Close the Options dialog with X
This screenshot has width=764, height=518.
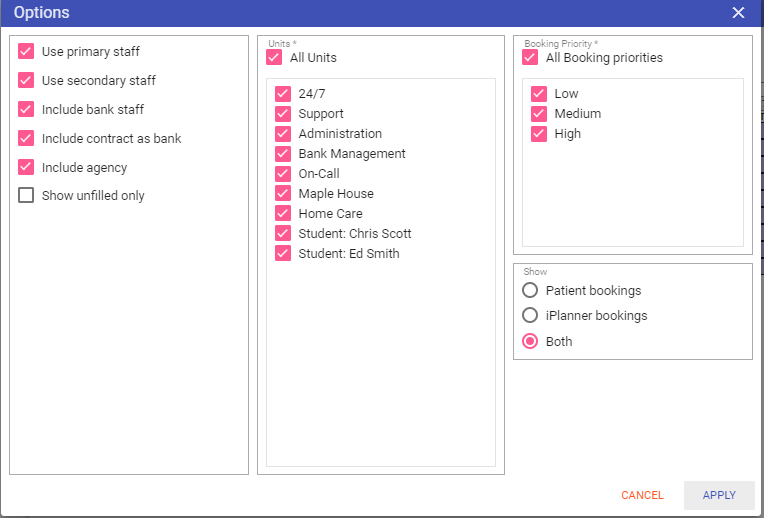click(738, 13)
